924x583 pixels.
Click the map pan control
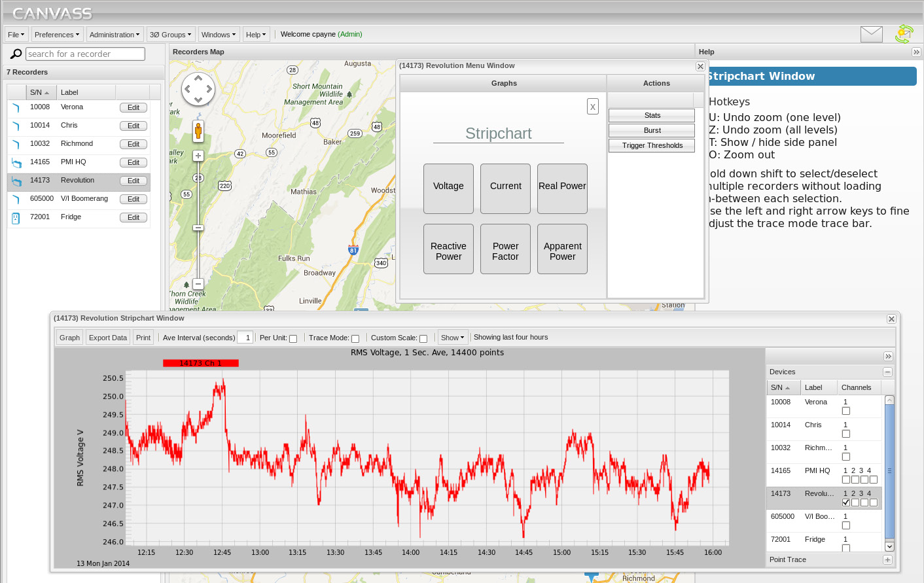(x=198, y=89)
